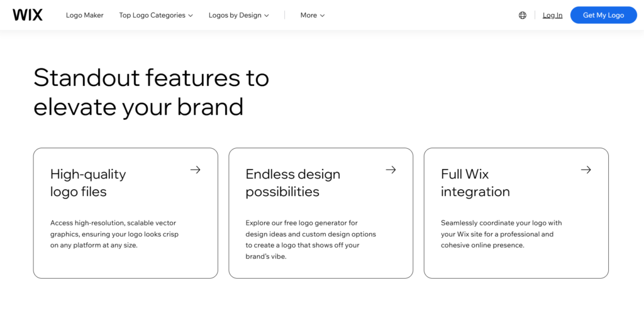
Task: Select the Full Wix integration heading
Action: pos(475,183)
